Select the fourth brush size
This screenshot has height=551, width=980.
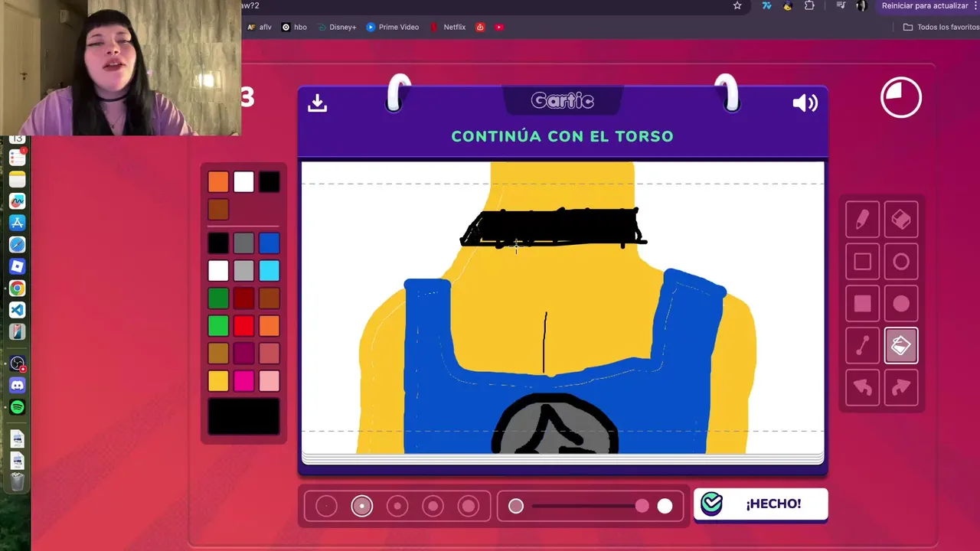coord(433,506)
